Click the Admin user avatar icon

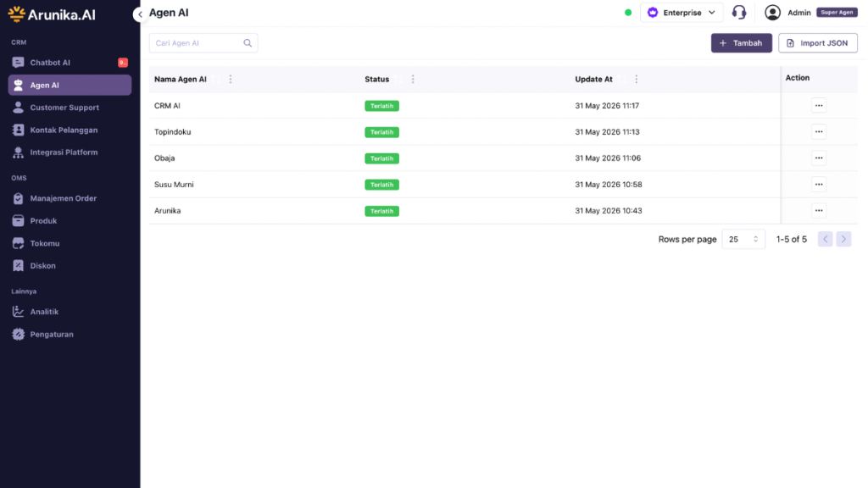pos(772,12)
